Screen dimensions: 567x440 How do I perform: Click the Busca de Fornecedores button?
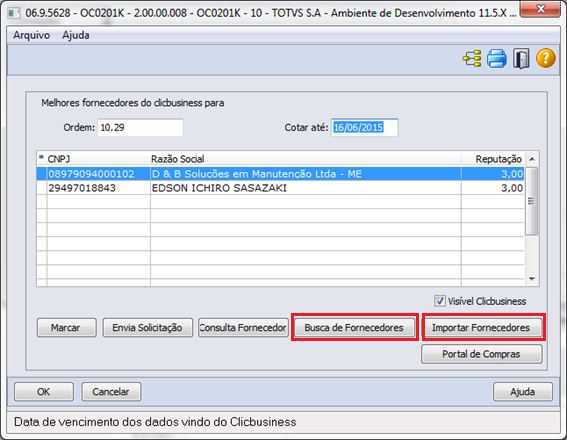[x=354, y=328]
